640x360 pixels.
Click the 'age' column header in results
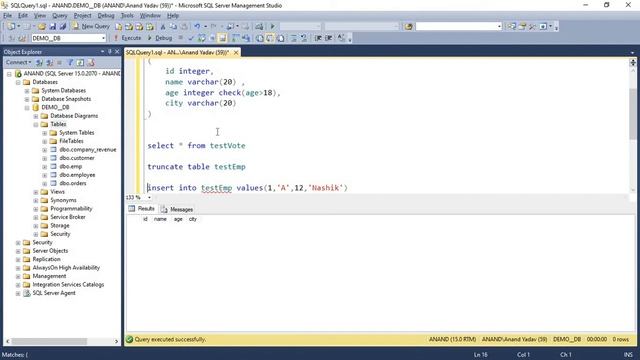tap(178, 219)
